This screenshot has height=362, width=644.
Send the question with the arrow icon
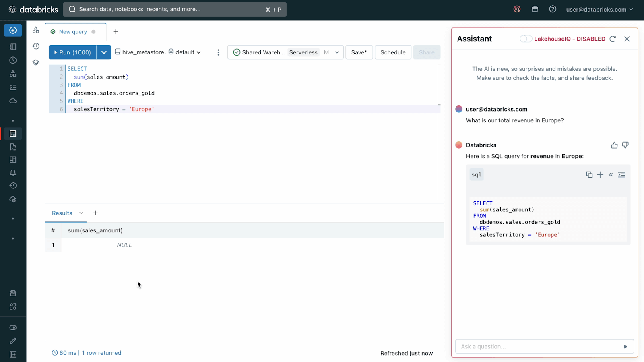[625, 346]
